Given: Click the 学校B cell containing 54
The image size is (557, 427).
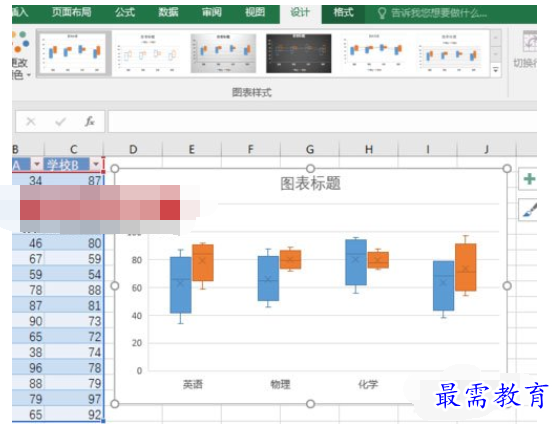Looking at the screenshot, I should (x=74, y=274).
